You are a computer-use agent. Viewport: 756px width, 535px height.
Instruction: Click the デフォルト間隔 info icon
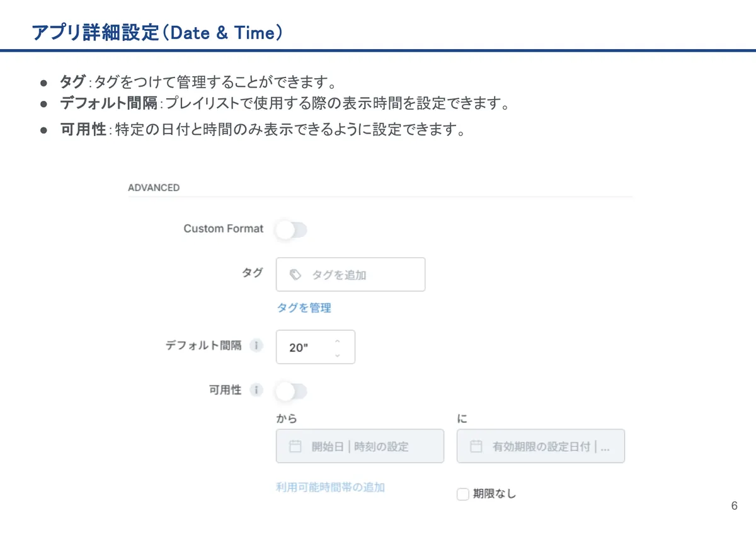(x=256, y=346)
